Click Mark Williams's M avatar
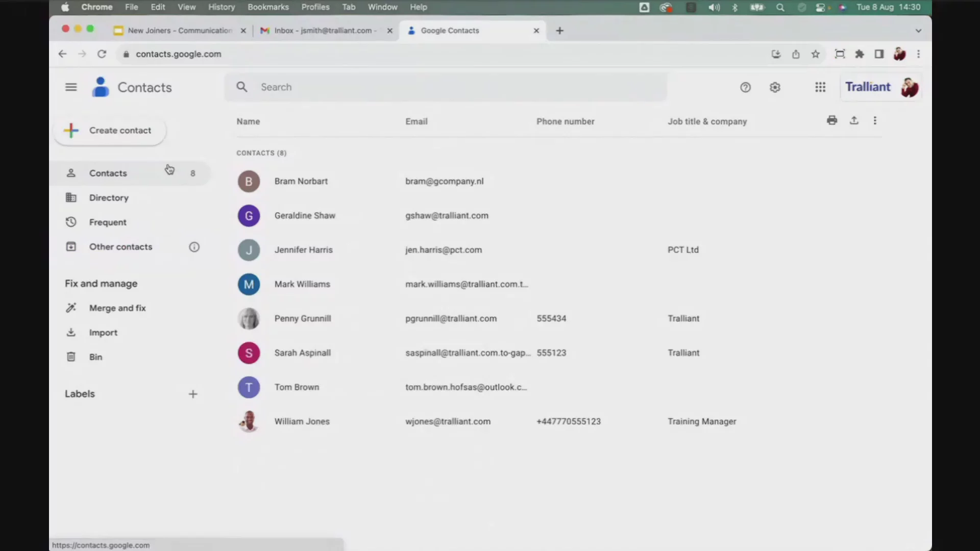Screen dimensions: 980x551 [x=249, y=284]
